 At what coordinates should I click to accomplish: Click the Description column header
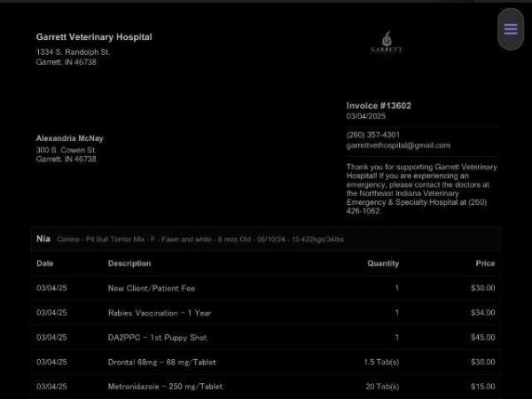[129, 263]
